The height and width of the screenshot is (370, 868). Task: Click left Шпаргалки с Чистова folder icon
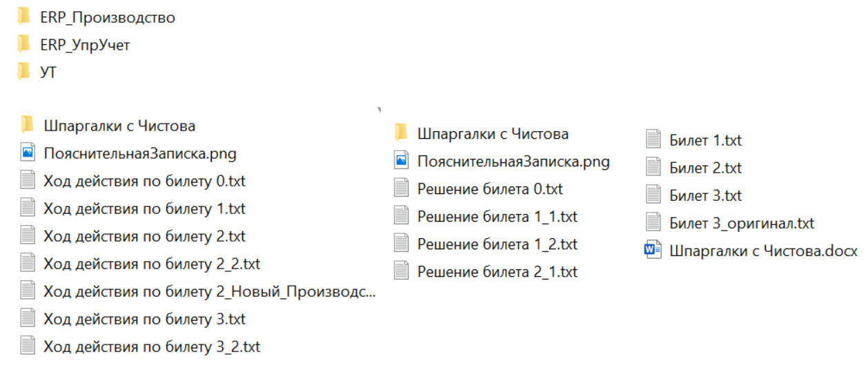click(28, 126)
